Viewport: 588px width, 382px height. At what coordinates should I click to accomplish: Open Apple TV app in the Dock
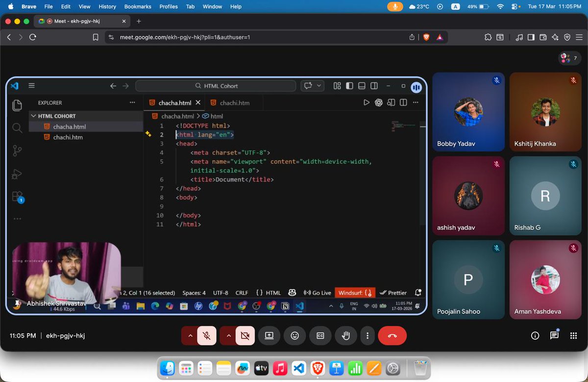[261, 368]
